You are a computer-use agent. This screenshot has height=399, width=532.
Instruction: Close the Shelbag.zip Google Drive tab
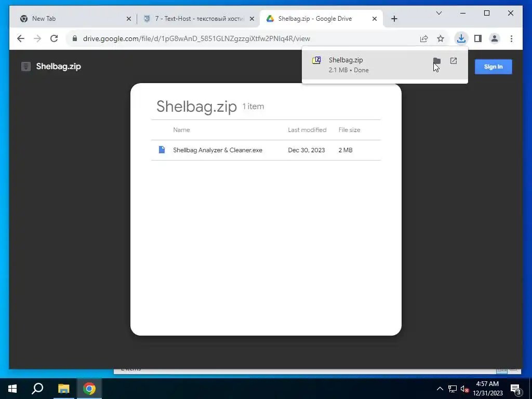[375, 19]
